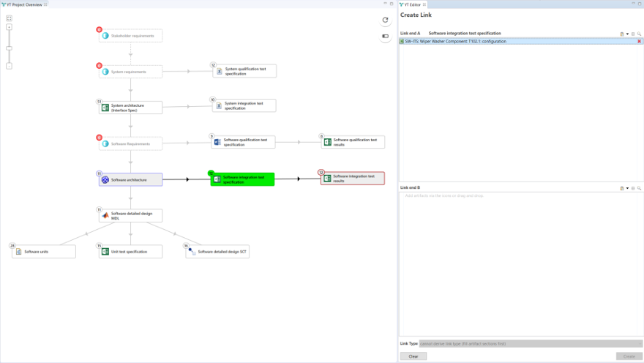Click the Software architecture label text
Screen dimensions: 644x363
(129, 180)
